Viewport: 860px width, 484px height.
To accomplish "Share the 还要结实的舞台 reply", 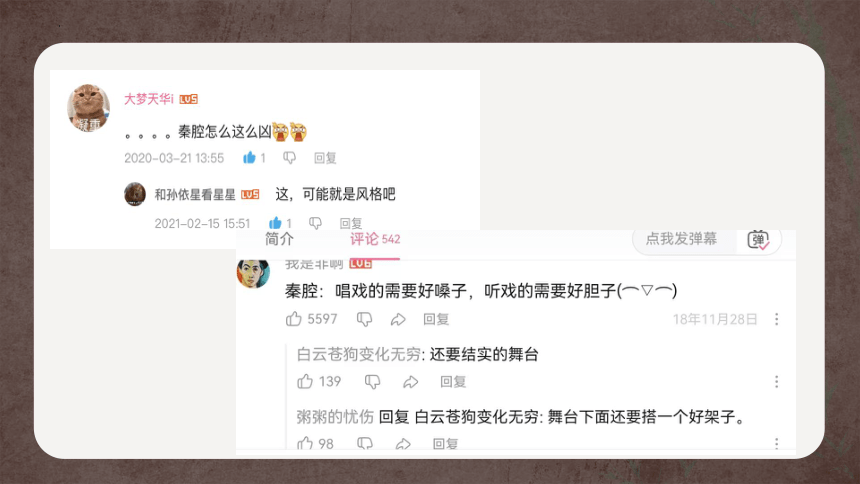I will (411, 381).
